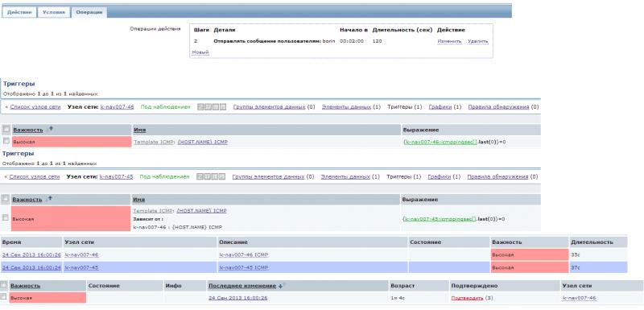Image resolution: width=644 pixels, height=310 pixels.
Task: Open {HOST.NAME} ICMP trigger of k-nav007-45
Action: tap(202, 211)
